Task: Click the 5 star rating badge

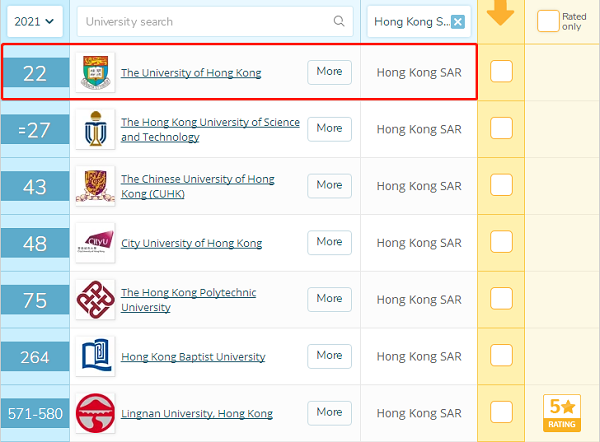Action: (x=560, y=412)
